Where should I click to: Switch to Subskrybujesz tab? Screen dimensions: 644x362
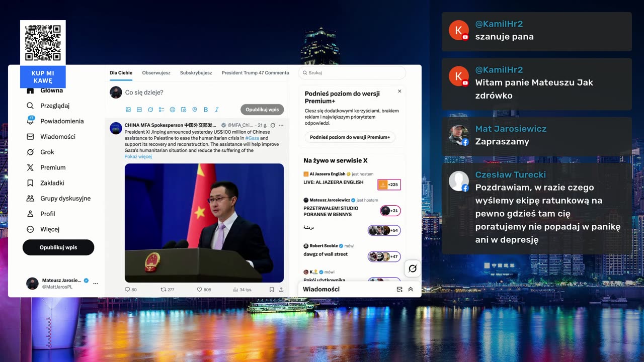pyautogui.click(x=196, y=73)
